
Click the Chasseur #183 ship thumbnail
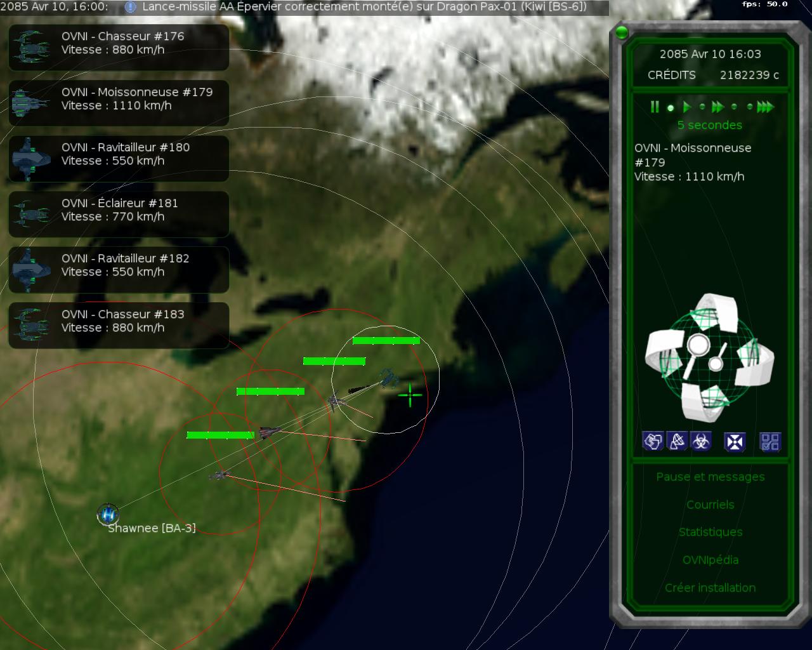coord(31,325)
